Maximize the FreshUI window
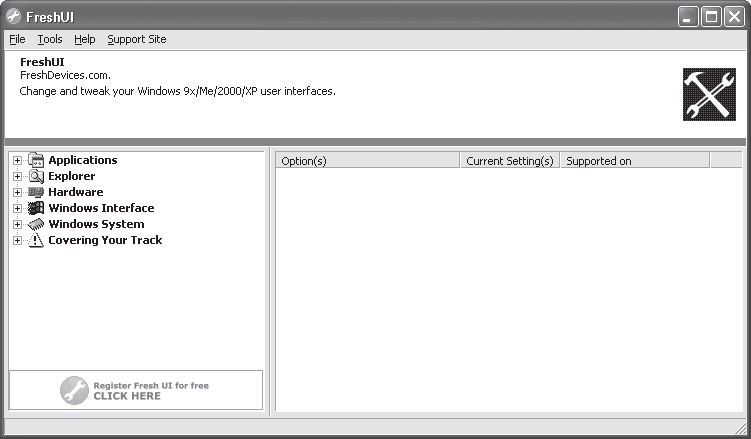Viewport: 751px width, 439px height. [x=711, y=17]
